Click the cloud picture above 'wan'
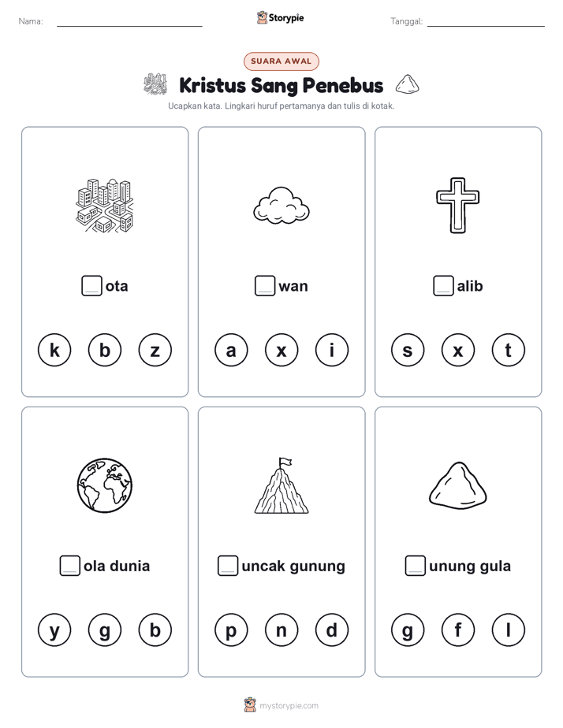This screenshot has width=563, height=728. [x=281, y=205]
